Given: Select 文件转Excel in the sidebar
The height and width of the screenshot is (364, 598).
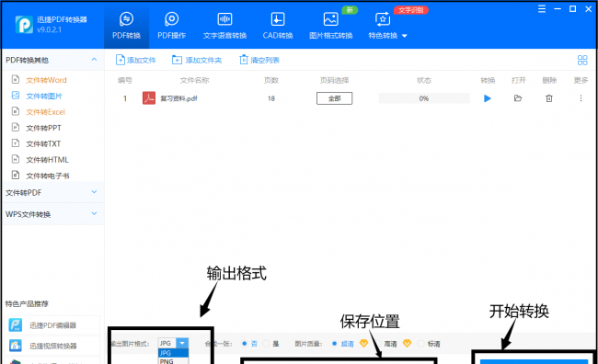Looking at the screenshot, I should 45,112.
